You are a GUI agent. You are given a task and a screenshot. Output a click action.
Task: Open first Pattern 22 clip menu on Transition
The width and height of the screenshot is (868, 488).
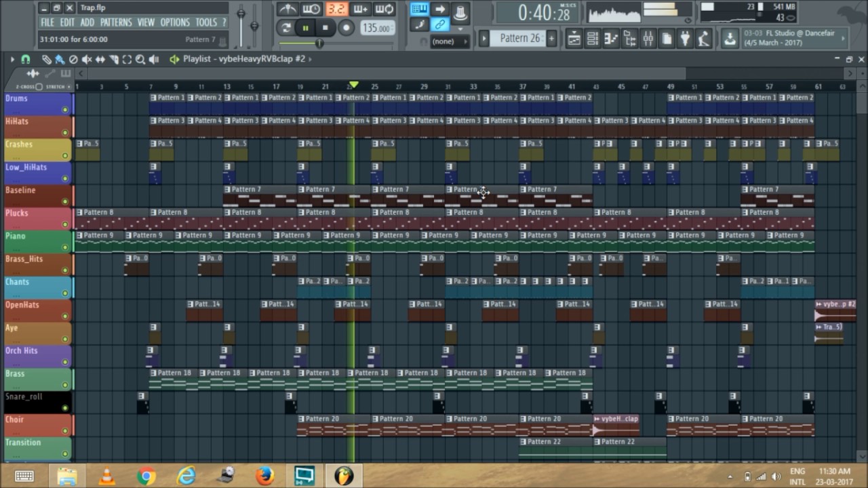click(523, 441)
